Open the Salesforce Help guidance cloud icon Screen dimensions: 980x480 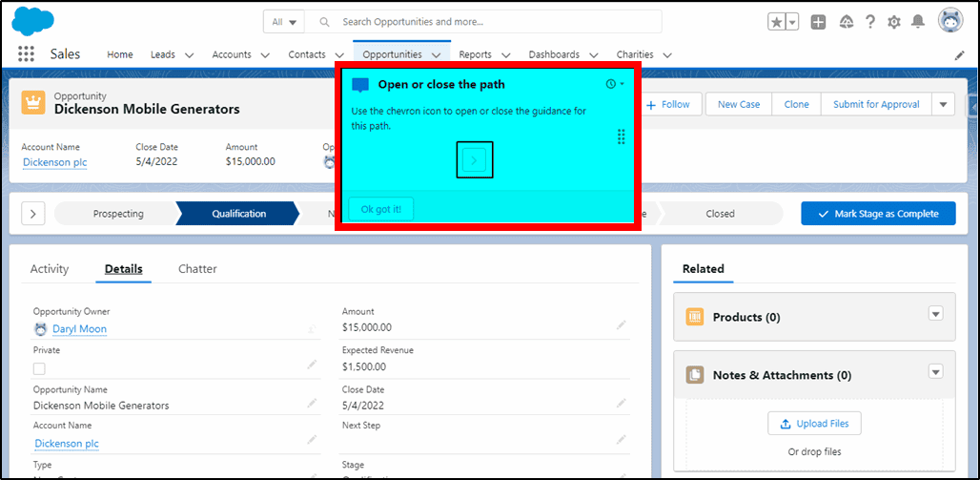[847, 23]
